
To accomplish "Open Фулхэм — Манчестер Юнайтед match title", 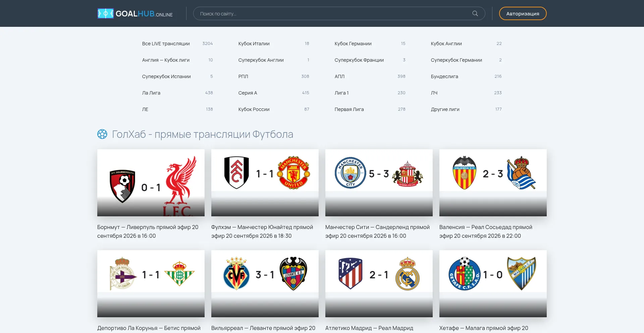I will [262, 231].
